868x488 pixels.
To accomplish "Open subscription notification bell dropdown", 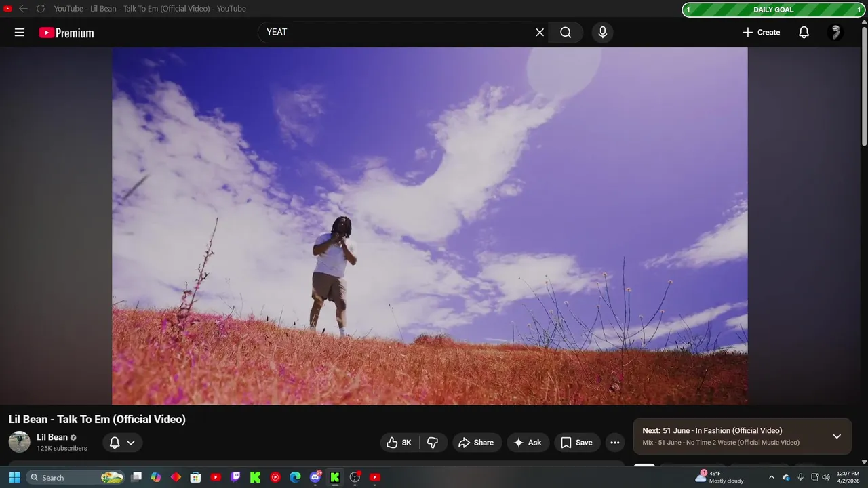I will 123,443.
